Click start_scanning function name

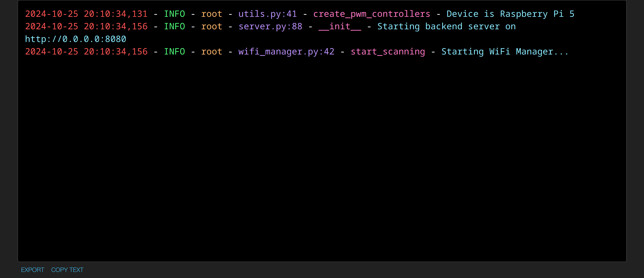point(387,52)
